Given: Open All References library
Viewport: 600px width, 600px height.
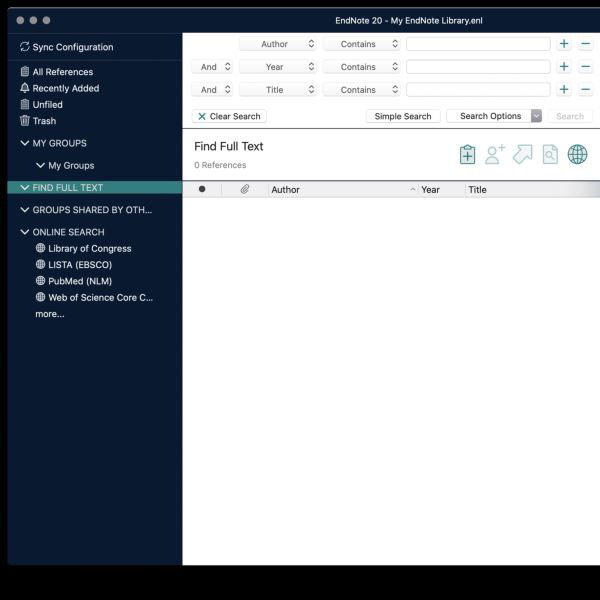Looking at the screenshot, I should click(57, 72).
